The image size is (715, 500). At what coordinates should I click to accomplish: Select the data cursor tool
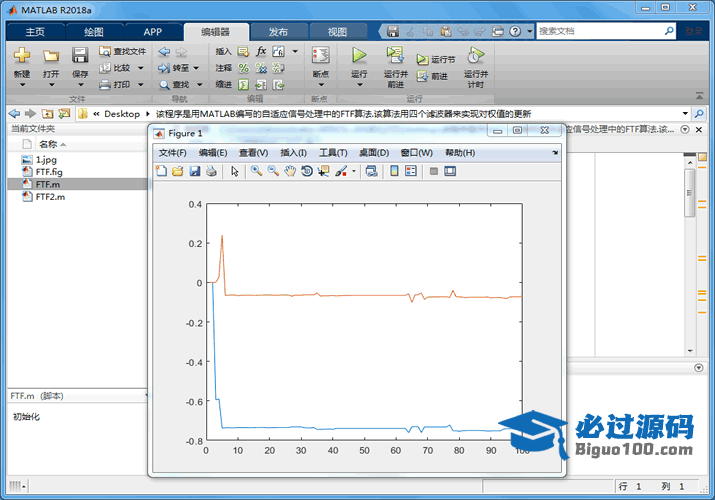click(324, 171)
